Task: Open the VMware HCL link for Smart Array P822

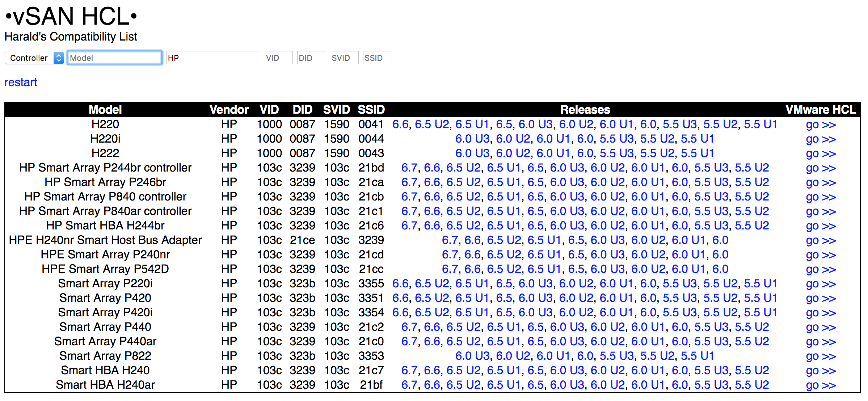Action: click(821, 356)
